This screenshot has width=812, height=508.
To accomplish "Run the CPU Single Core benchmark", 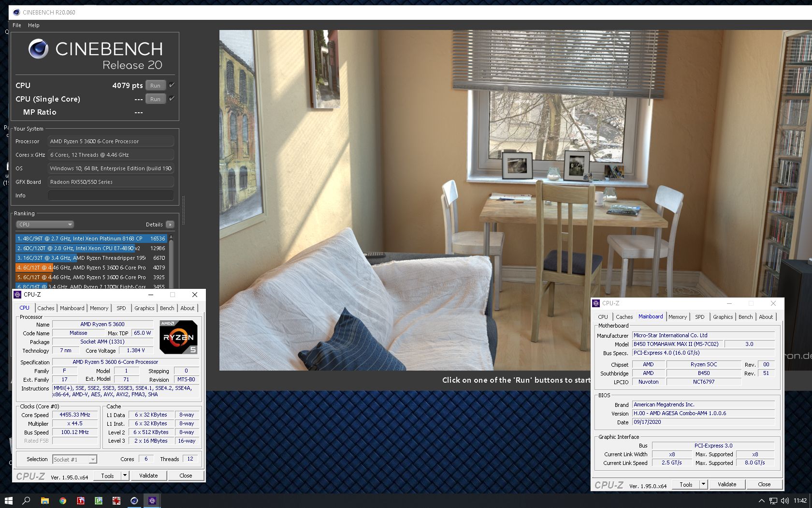I will [155, 99].
